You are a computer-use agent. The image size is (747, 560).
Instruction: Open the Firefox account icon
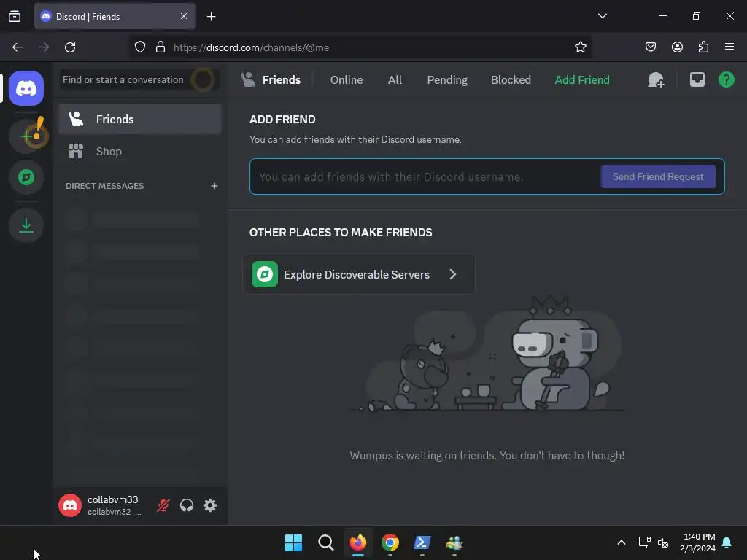point(677,47)
